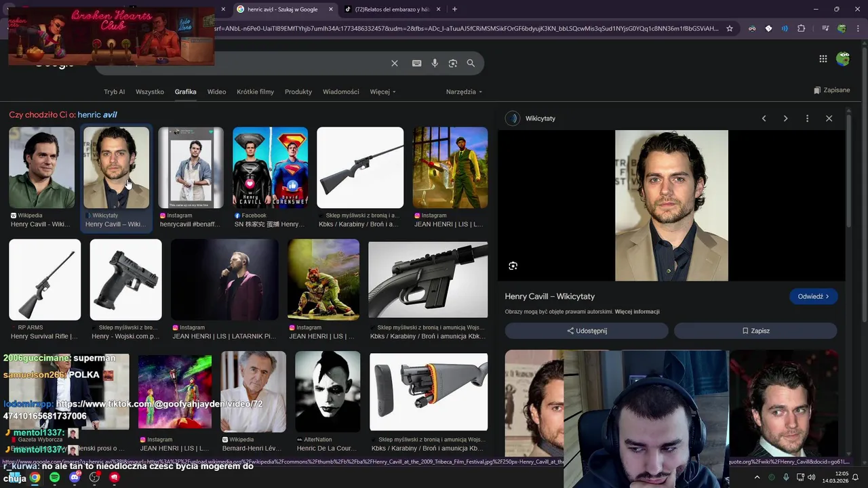This screenshot has height=488, width=868.
Task: Close the henric avcl Google tab
Action: 330,9
